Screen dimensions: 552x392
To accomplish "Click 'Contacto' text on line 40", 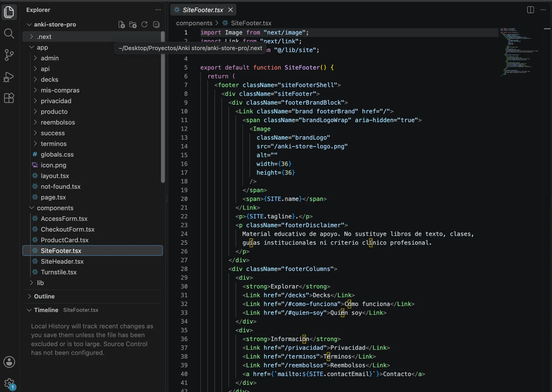I will tap(397, 374).
